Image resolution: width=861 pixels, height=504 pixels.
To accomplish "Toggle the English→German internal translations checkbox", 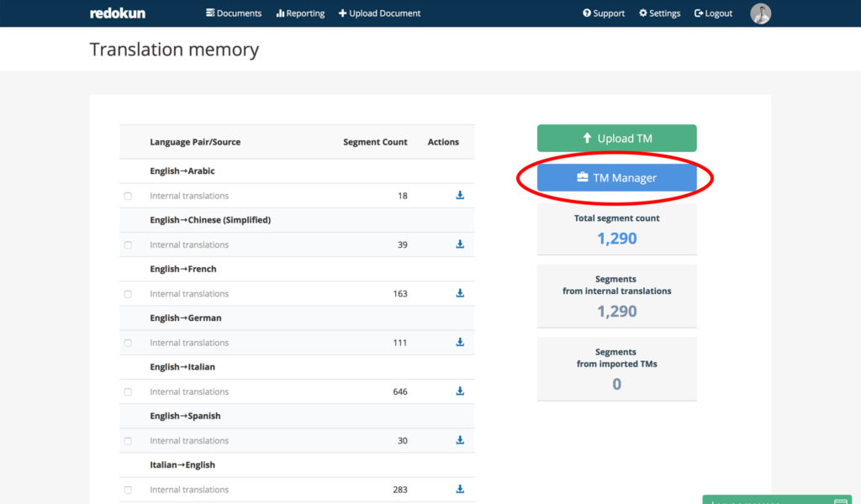I will [128, 343].
